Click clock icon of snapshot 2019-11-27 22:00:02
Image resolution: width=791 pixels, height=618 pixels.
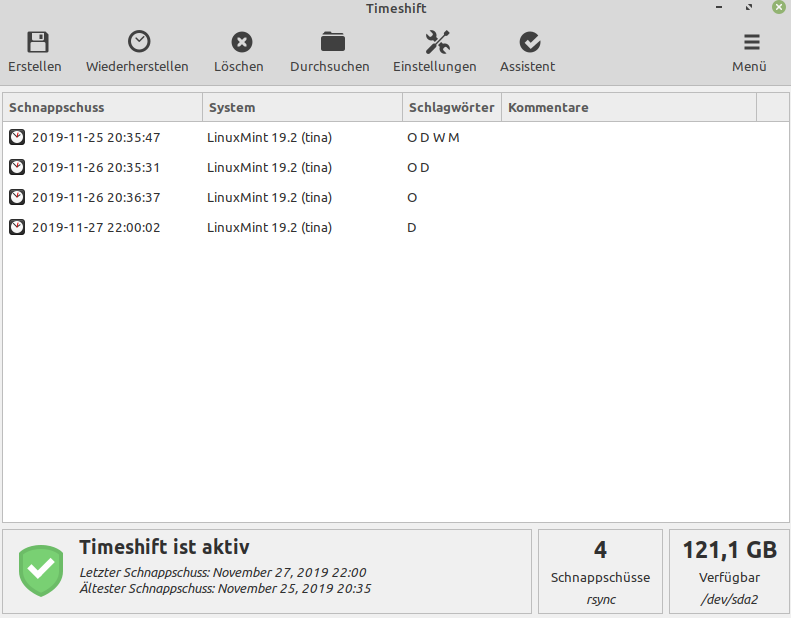coord(17,228)
